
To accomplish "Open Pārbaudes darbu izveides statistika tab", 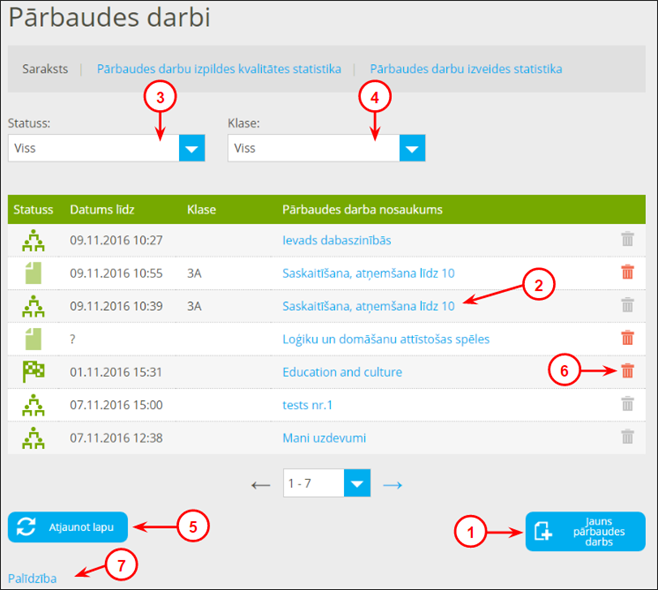I will click(x=465, y=69).
